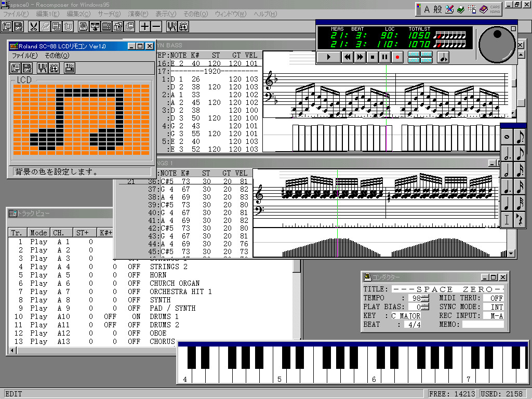Click the rewind transport button
The width and height of the screenshot is (532, 399).
[347, 57]
